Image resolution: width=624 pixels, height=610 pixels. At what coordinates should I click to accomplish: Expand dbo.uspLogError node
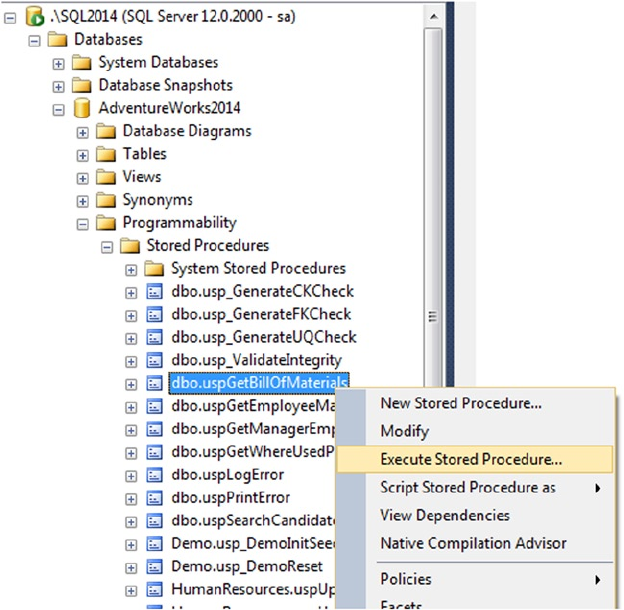(x=131, y=476)
